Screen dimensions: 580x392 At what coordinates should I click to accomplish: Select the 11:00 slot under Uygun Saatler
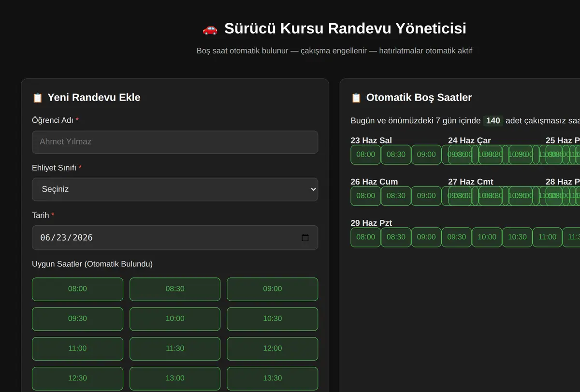coord(77,348)
